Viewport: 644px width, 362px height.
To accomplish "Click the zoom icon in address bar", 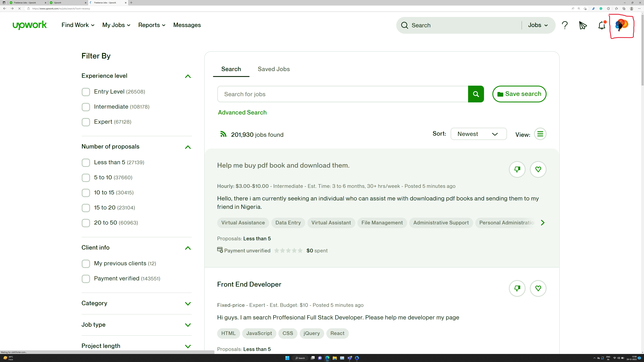I will (579, 9).
